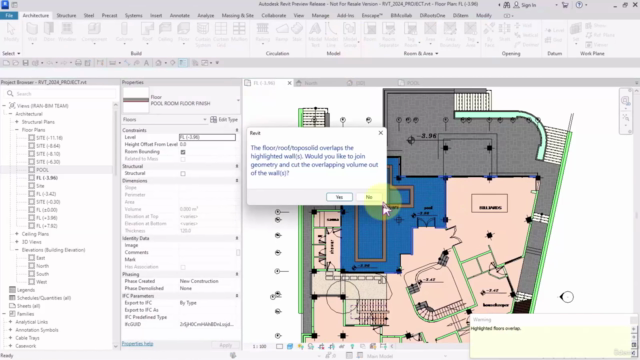Open the Select dropdown under Modify
This screenshot has height=360, width=640.
point(11,53)
